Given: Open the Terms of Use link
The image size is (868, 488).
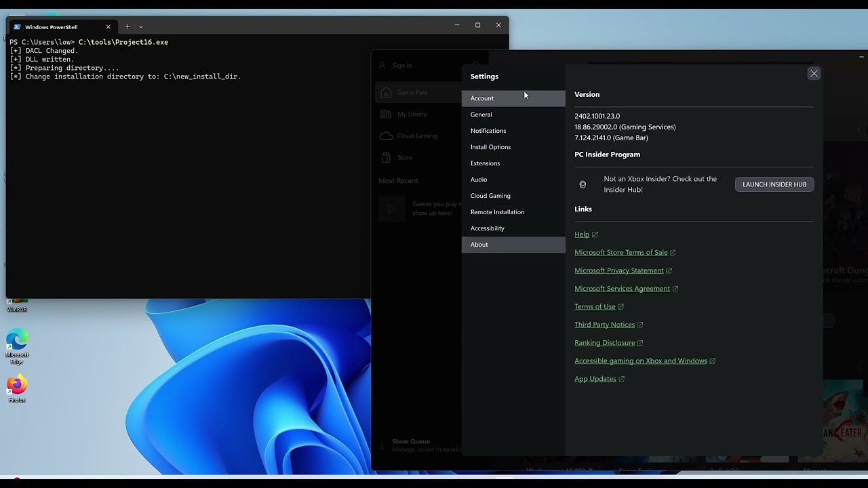Looking at the screenshot, I should (x=595, y=307).
